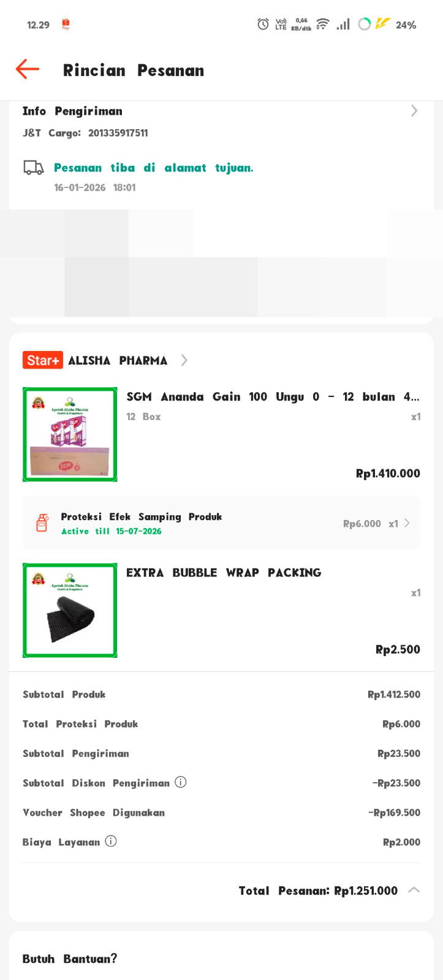The height and width of the screenshot is (980, 443).
Task: Tap "Pesanan tiba di alamat tujuan" status
Action: (x=153, y=168)
